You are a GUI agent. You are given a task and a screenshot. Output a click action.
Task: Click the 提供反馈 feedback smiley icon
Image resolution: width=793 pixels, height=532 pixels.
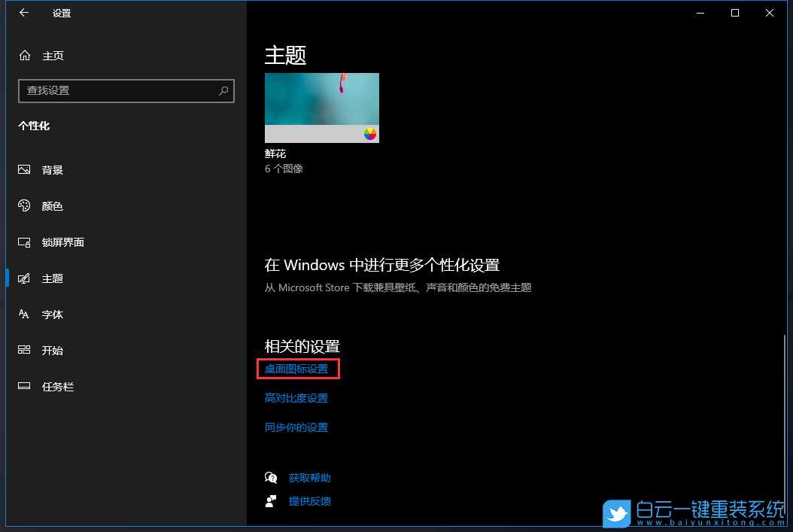[x=271, y=500]
